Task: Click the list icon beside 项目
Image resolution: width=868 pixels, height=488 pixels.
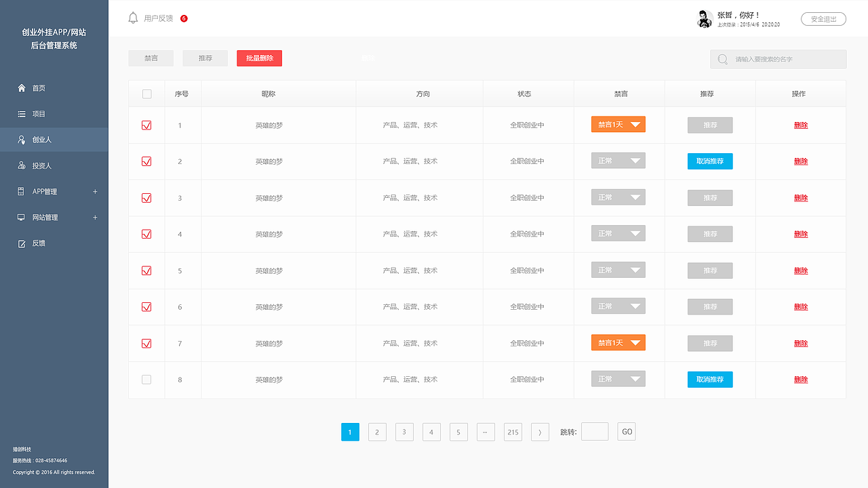Action: [x=22, y=114]
